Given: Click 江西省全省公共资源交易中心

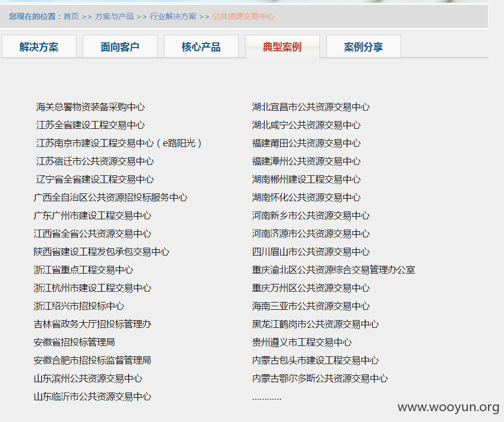Looking at the screenshot, I should coord(92,234).
